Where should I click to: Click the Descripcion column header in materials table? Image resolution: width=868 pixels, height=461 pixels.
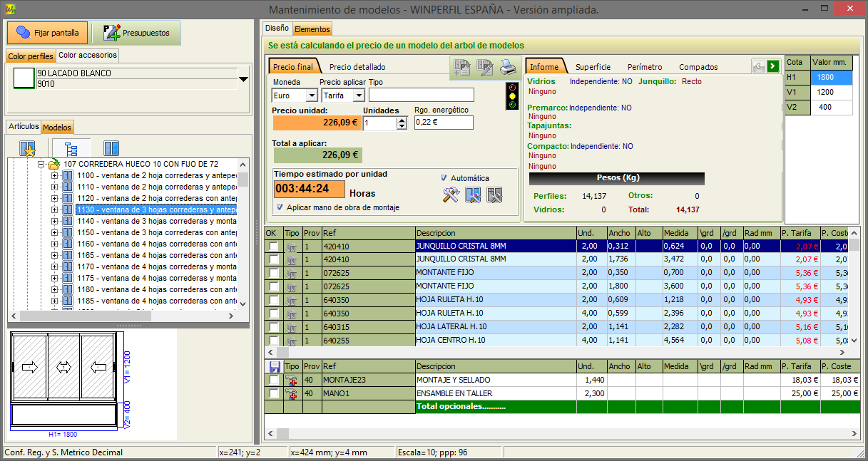point(496,233)
